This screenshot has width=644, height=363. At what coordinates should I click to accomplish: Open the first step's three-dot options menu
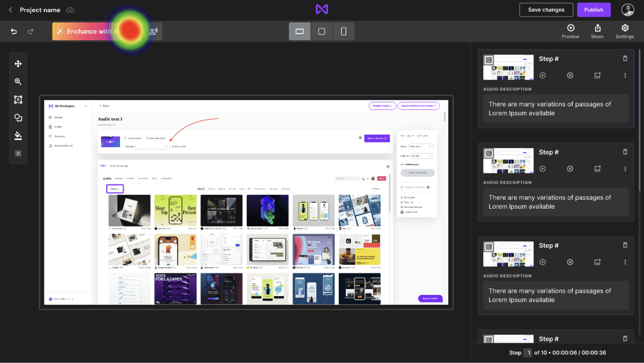625,76
